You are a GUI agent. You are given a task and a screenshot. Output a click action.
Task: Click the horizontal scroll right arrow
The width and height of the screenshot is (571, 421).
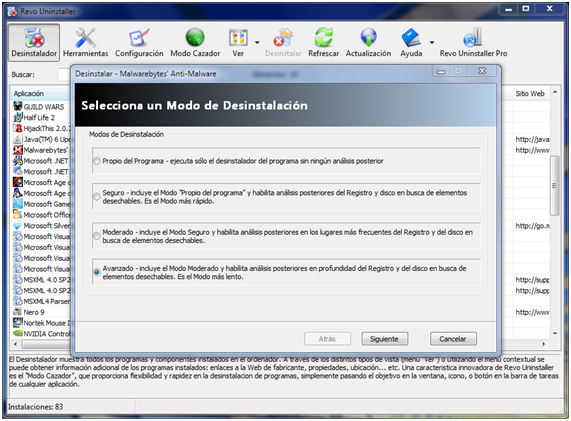tap(544, 344)
